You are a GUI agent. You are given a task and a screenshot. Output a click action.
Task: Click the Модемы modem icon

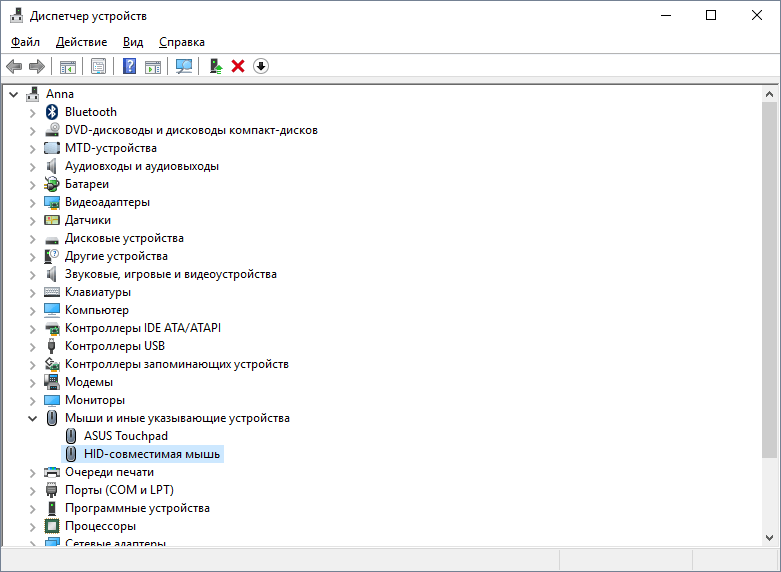tap(52, 382)
